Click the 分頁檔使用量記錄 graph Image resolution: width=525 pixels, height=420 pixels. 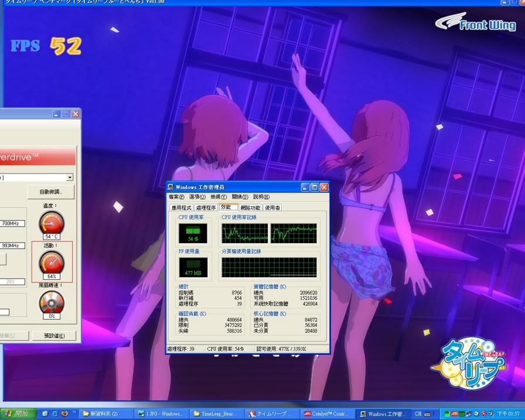[269, 267]
